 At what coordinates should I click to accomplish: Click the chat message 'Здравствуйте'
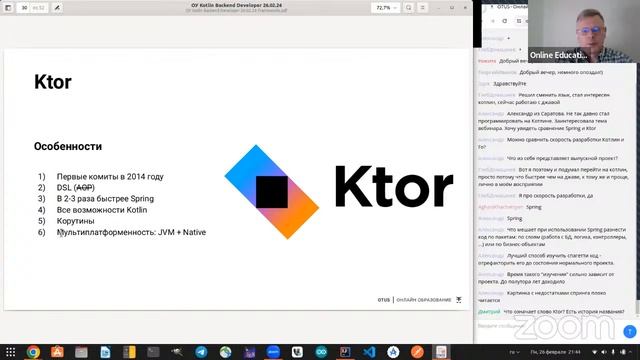[x=509, y=84]
